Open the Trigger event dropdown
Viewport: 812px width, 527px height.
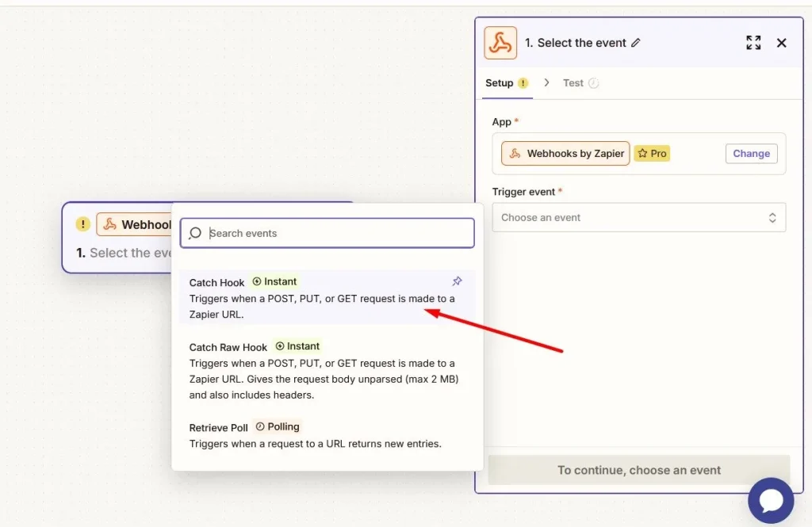(x=638, y=217)
